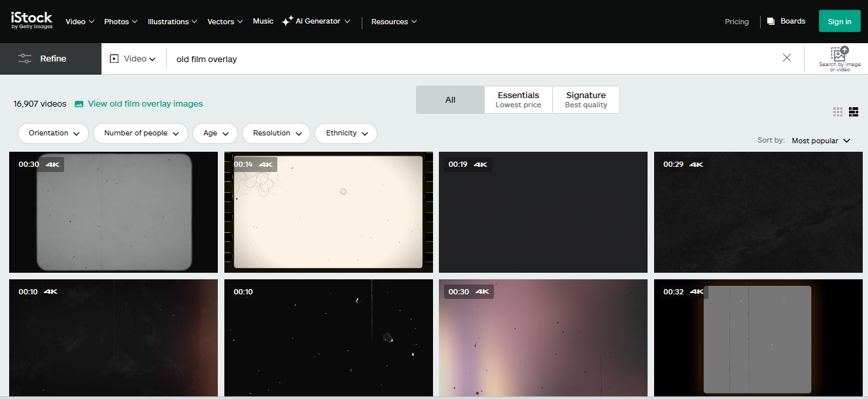Select the All collection tab
Image resolution: width=868 pixels, height=399 pixels.
pyautogui.click(x=450, y=99)
